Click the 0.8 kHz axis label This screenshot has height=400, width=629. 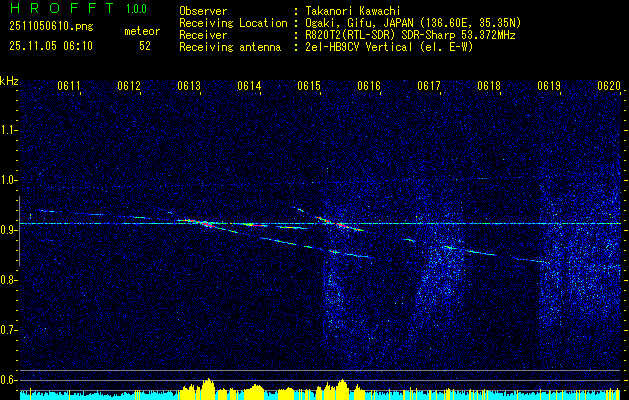tap(7, 280)
